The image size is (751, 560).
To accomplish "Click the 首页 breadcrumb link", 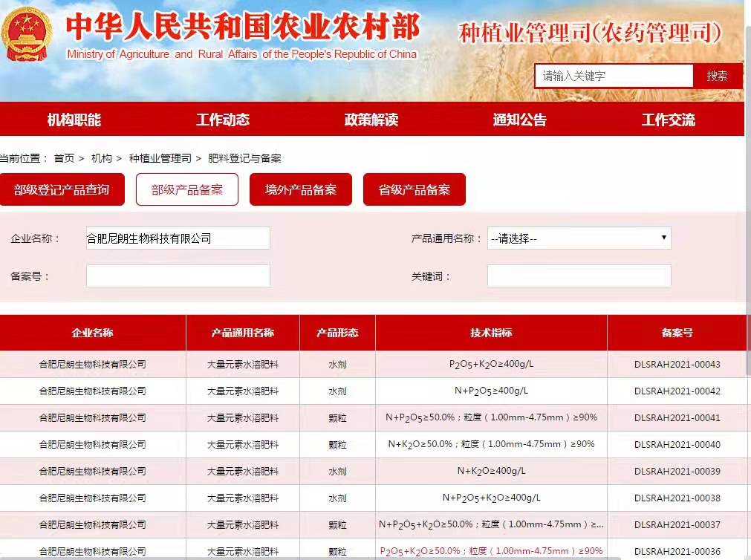I will click(x=64, y=158).
